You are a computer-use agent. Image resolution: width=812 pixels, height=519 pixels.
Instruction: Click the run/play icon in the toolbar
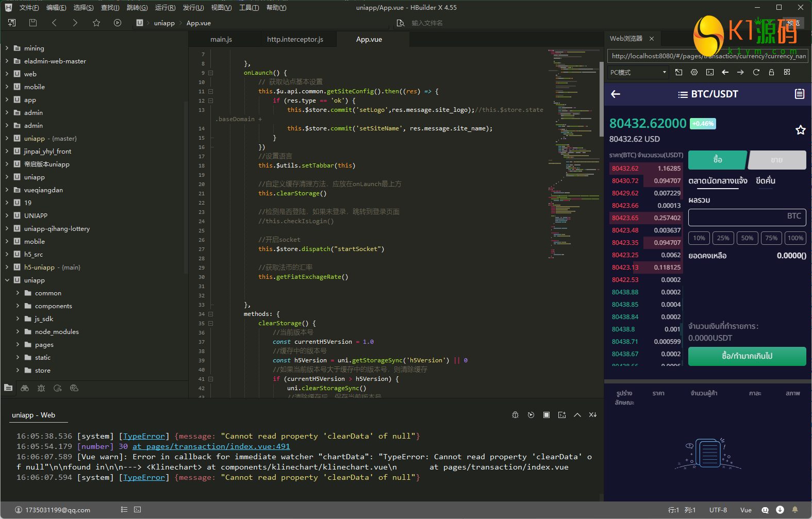click(118, 23)
